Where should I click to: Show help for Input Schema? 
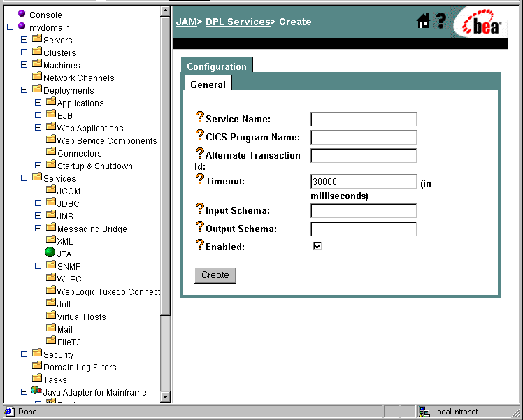[x=199, y=208]
